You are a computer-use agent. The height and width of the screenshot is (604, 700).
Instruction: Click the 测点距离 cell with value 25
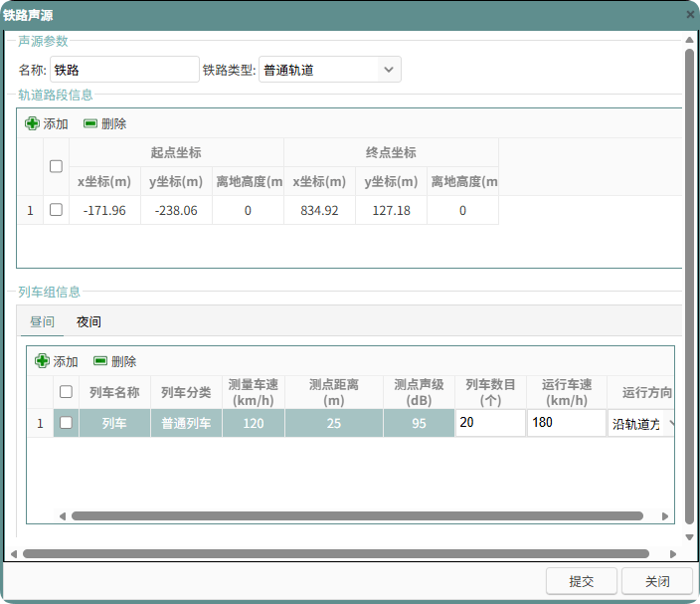tap(334, 423)
